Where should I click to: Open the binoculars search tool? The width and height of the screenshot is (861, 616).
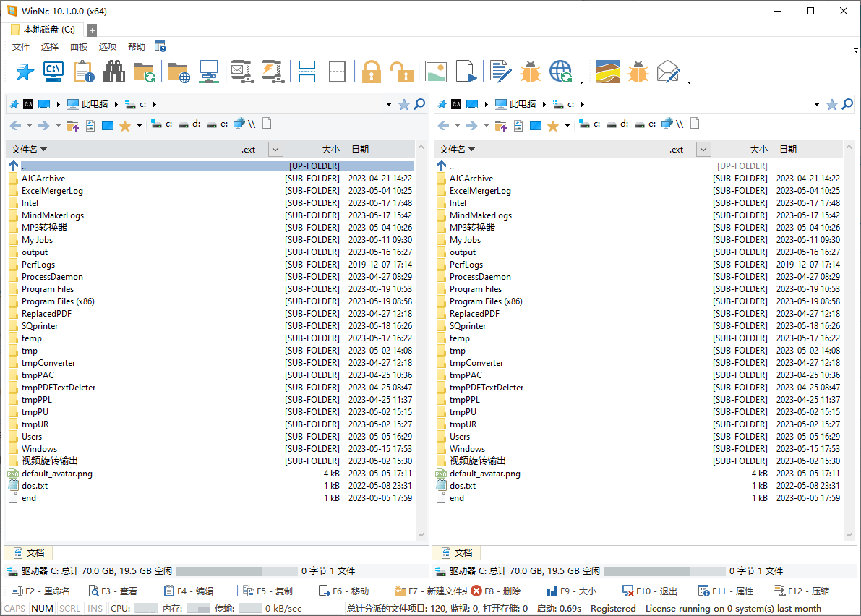(113, 72)
